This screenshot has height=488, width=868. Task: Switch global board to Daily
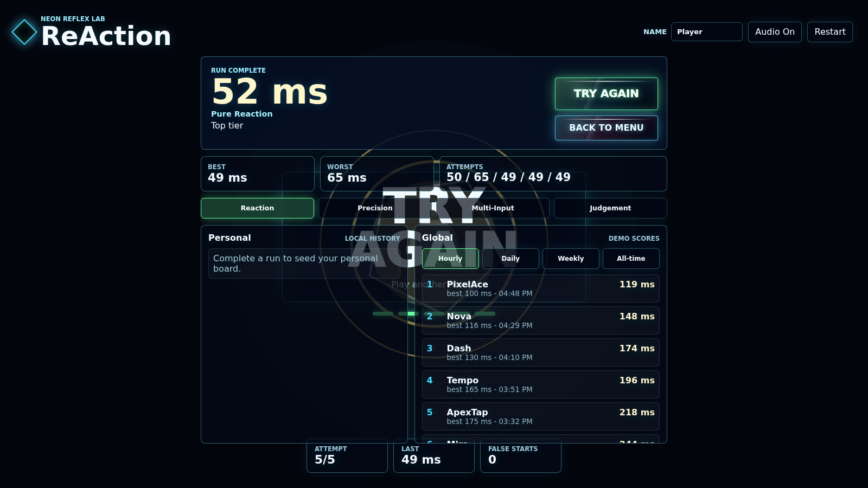pyautogui.click(x=510, y=259)
